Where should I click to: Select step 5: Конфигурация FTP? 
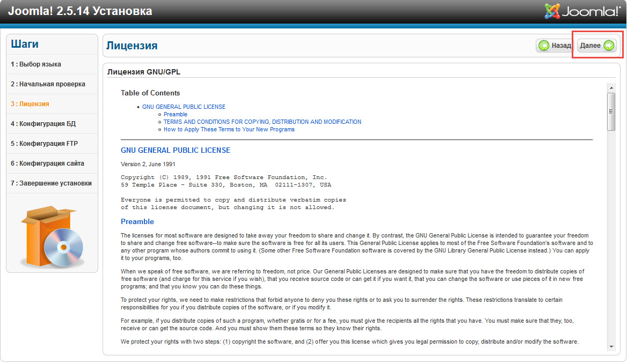click(x=52, y=144)
